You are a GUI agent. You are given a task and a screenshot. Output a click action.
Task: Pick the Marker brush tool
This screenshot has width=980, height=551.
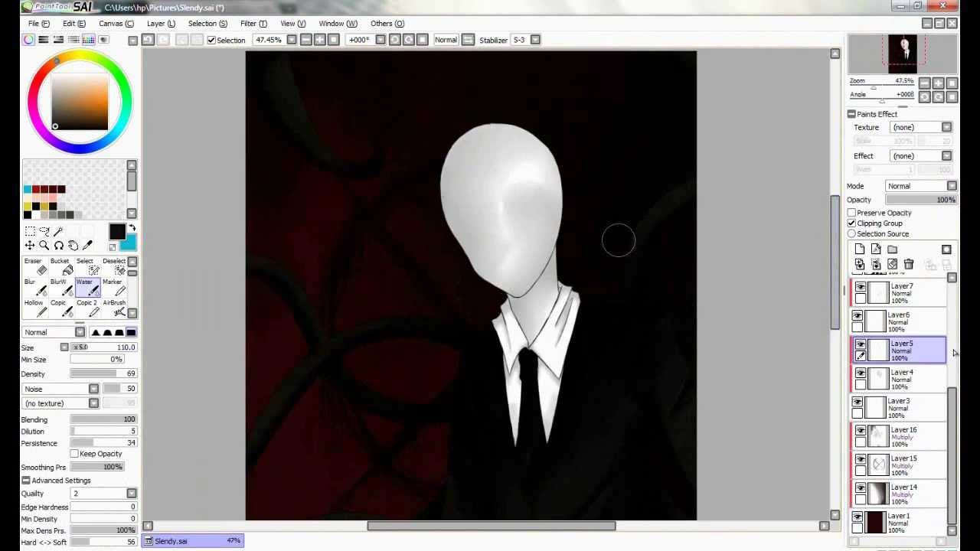(113, 287)
